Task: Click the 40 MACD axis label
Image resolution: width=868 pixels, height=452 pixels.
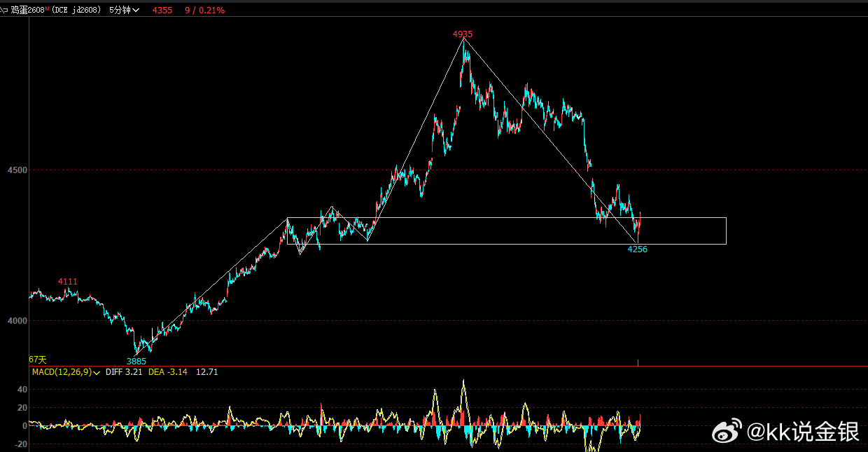Action: point(22,390)
